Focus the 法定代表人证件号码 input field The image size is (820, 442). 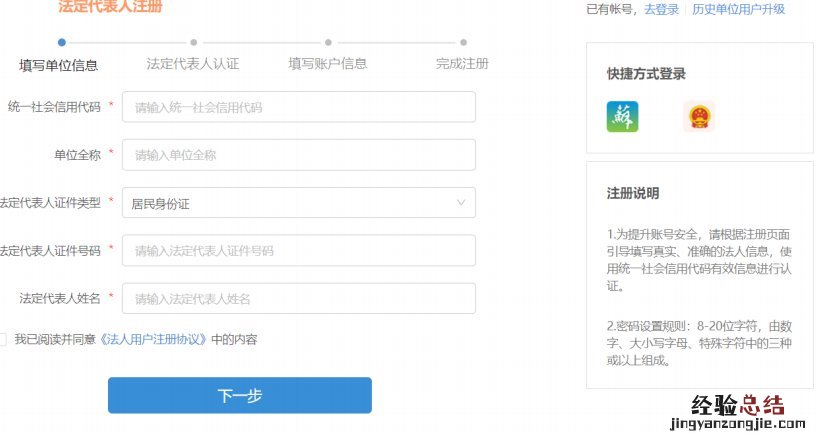298,250
